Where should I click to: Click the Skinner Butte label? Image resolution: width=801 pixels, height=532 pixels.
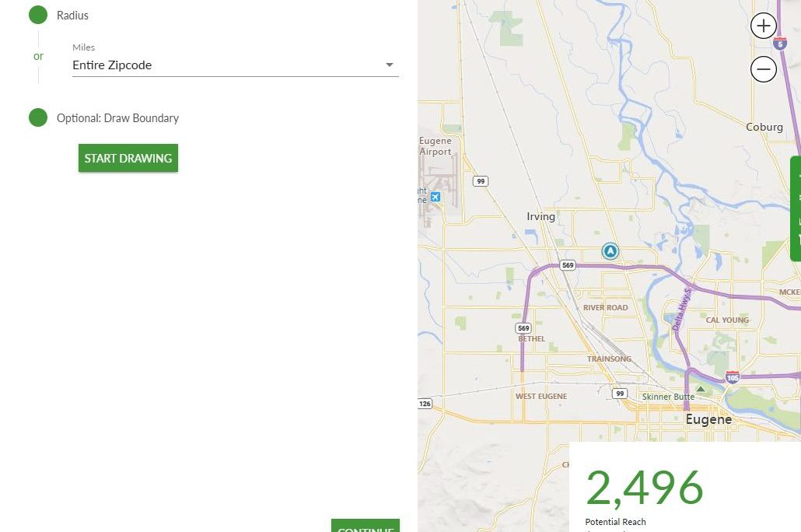pyautogui.click(x=668, y=397)
